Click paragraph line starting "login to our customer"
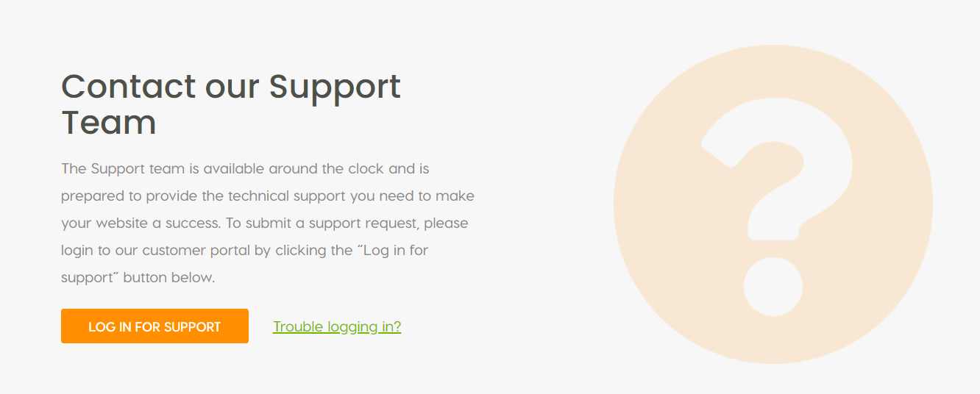 click(x=245, y=251)
